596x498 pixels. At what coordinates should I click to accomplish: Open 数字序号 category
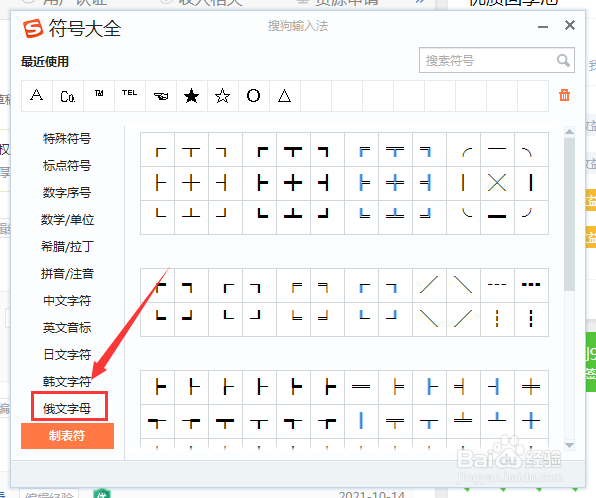67,193
